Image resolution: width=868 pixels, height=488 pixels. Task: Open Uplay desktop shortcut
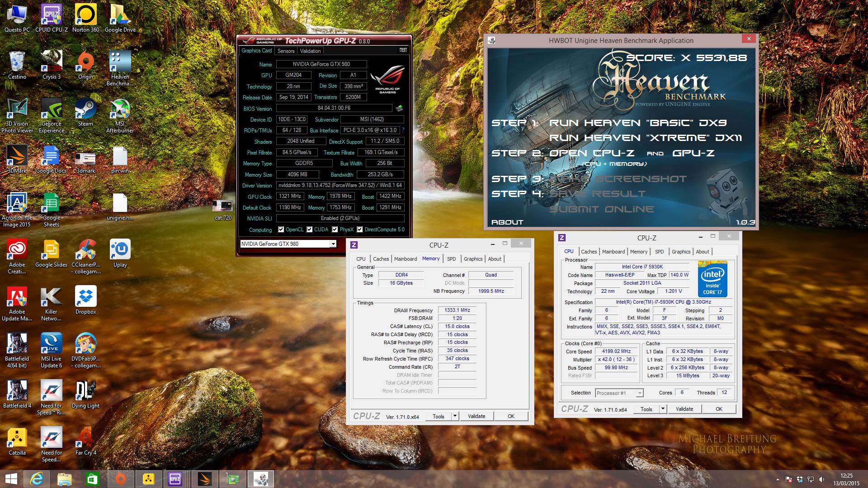[x=120, y=253]
